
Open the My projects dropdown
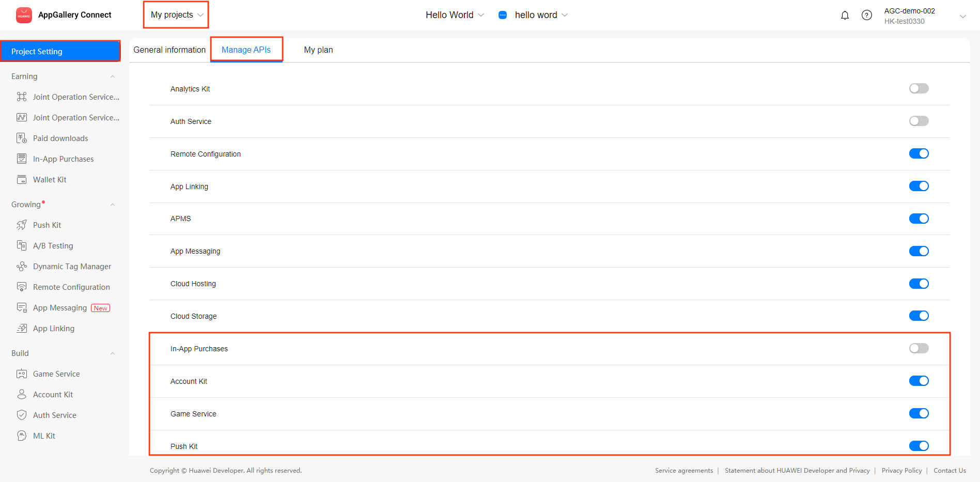[175, 14]
